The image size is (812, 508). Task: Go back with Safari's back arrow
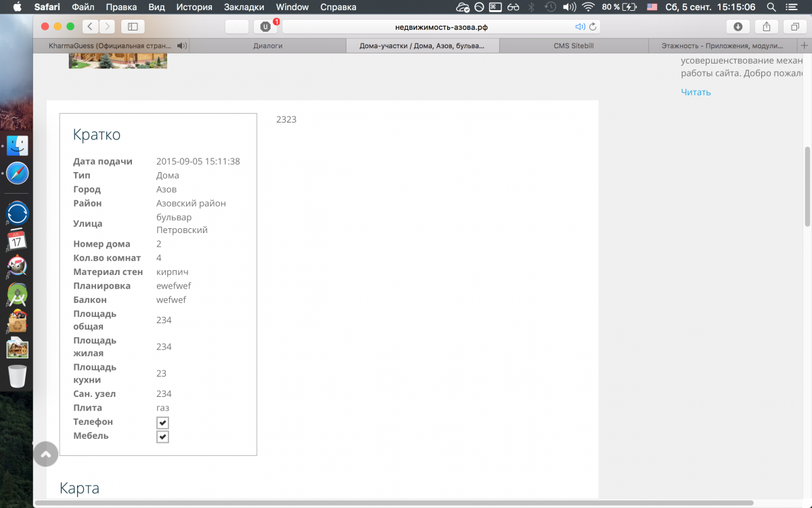tap(91, 26)
